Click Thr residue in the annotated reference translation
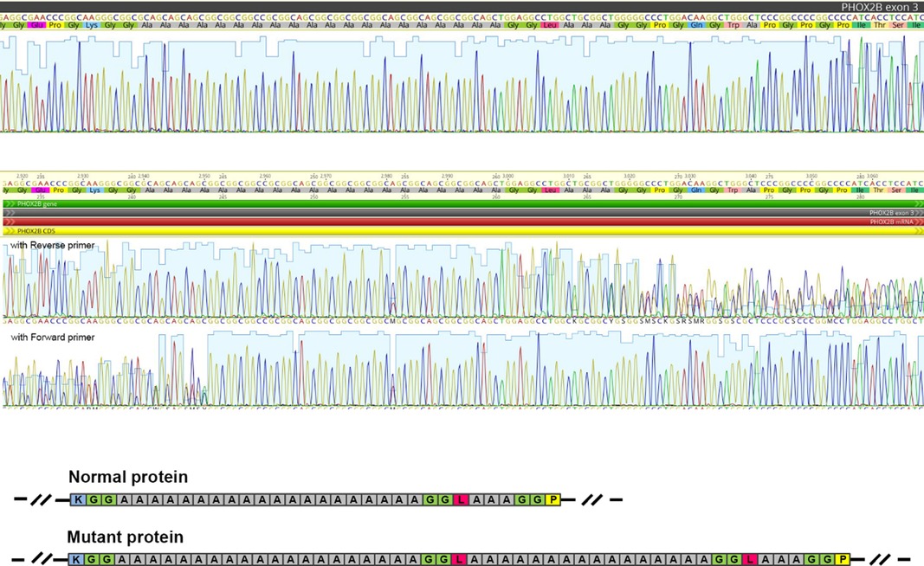Screen dimensions: 924x566 pos(879,190)
